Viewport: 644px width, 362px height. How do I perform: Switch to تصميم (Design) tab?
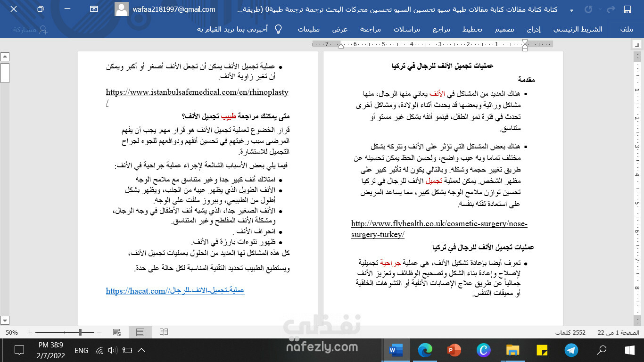tap(504, 29)
